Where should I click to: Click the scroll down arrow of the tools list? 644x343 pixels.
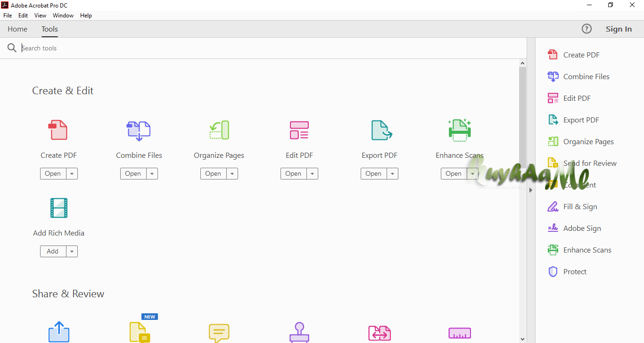(x=522, y=339)
